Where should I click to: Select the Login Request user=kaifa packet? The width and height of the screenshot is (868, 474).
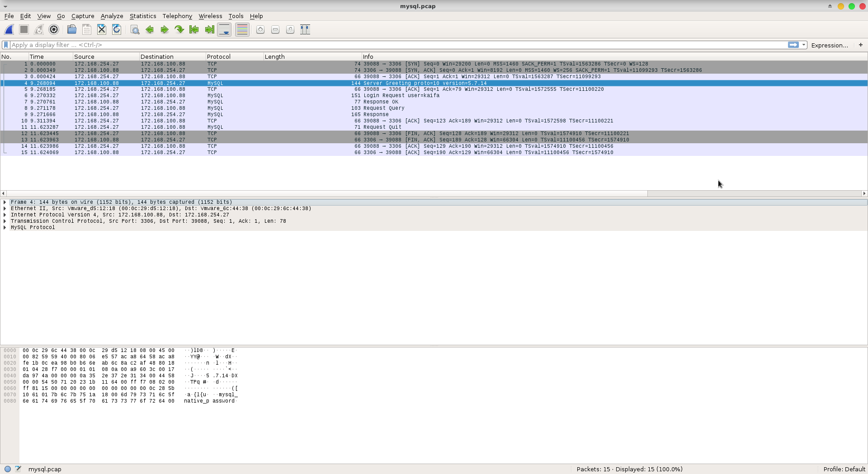[x=434, y=96]
